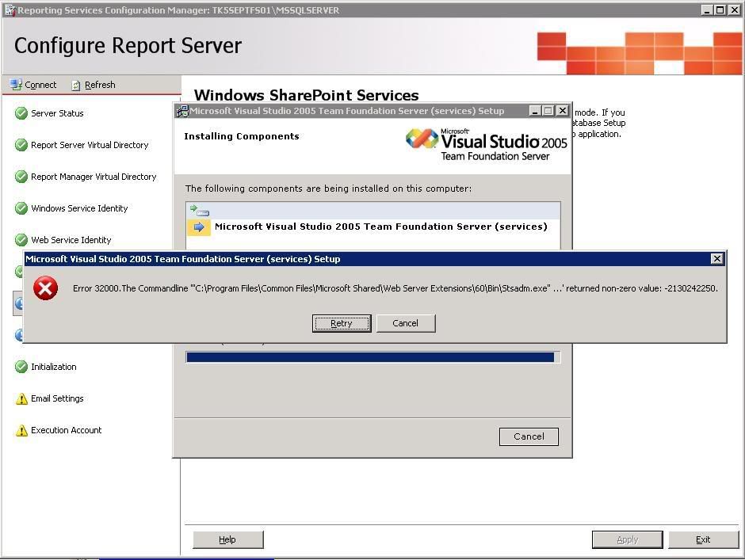This screenshot has height=560, width=745.
Task: Click yellow warning icon for Execution Account
Action: click(21, 430)
